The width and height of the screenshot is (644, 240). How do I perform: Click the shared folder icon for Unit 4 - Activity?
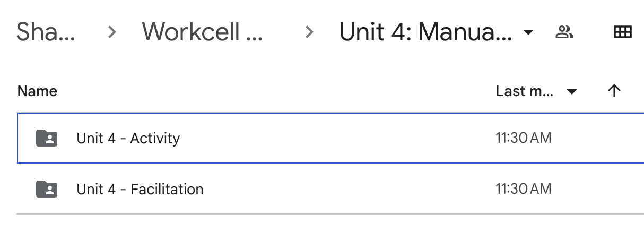pyautogui.click(x=47, y=138)
